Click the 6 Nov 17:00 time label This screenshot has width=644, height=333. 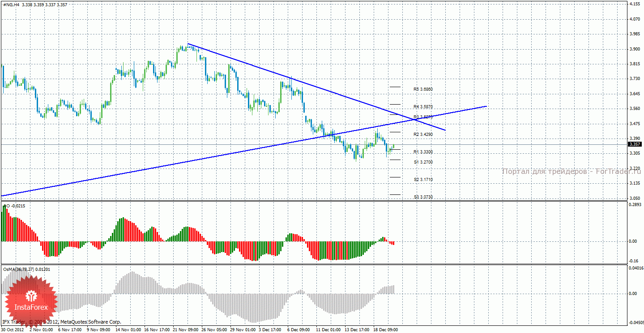[69, 330]
